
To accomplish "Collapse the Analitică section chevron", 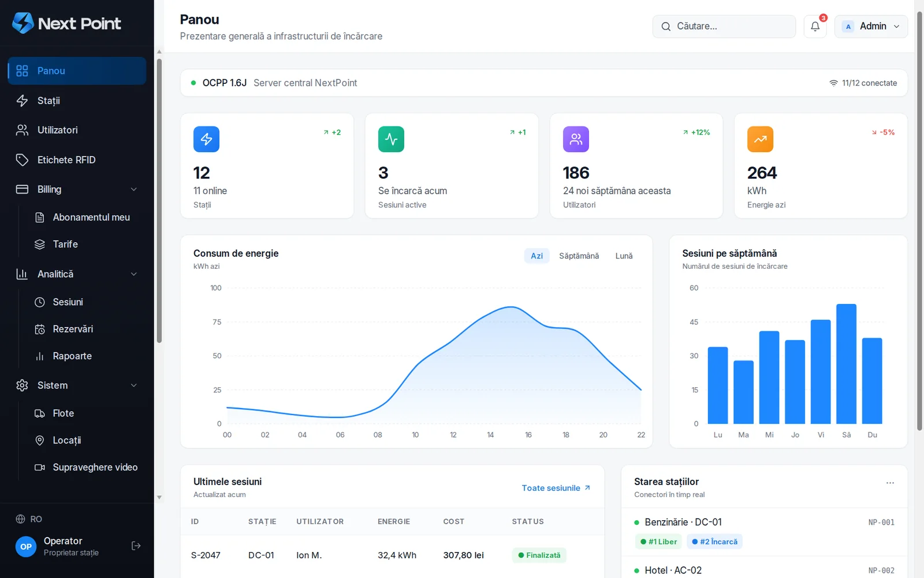I will [134, 274].
